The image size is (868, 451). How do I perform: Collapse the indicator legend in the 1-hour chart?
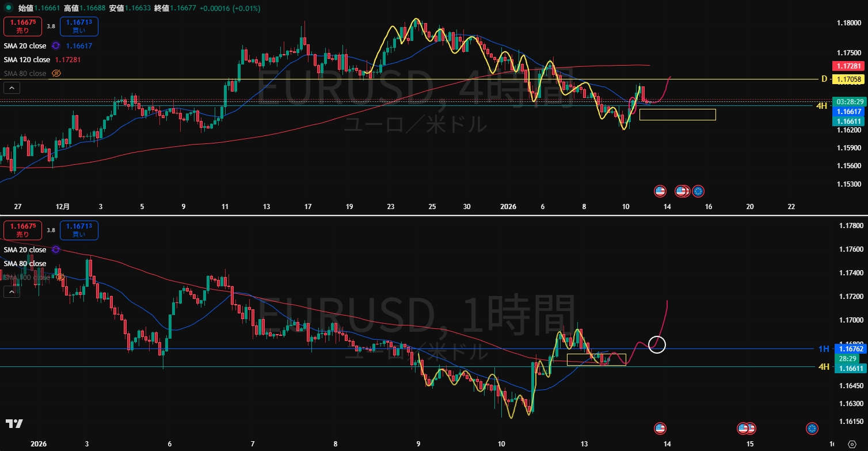pyautogui.click(x=12, y=292)
